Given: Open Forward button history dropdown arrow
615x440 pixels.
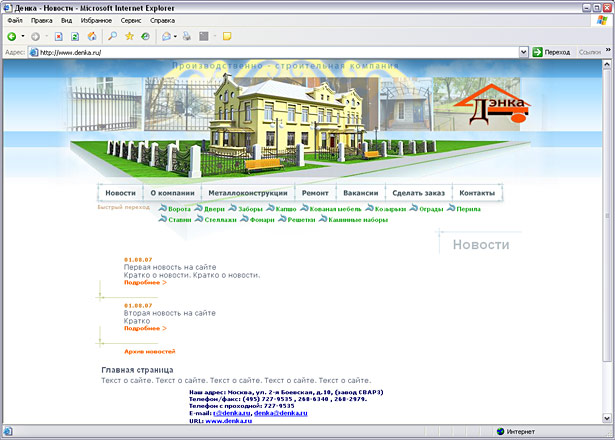Looking at the screenshot, I should [x=46, y=36].
